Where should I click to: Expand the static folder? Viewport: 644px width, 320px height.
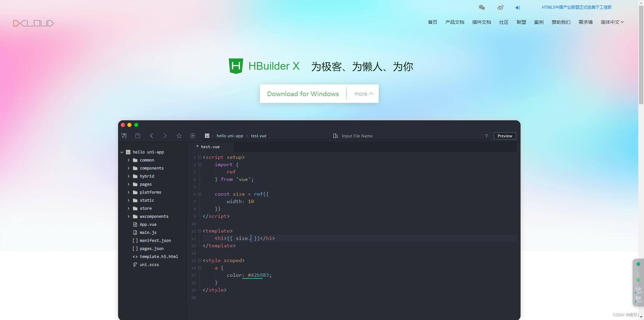click(x=128, y=200)
